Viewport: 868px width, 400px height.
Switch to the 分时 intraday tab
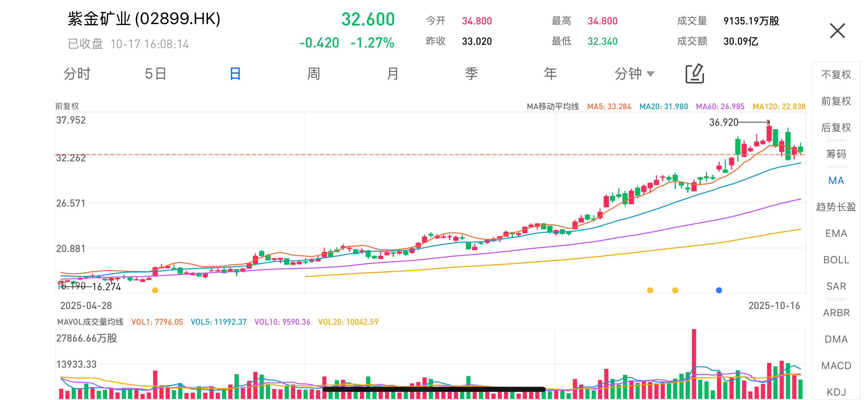(x=77, y=74)
